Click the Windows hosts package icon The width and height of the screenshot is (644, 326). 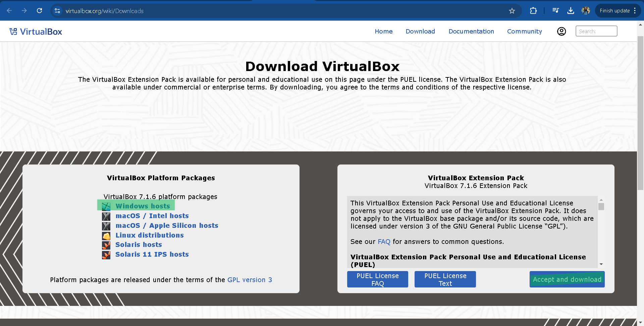[x=106, y=206]
